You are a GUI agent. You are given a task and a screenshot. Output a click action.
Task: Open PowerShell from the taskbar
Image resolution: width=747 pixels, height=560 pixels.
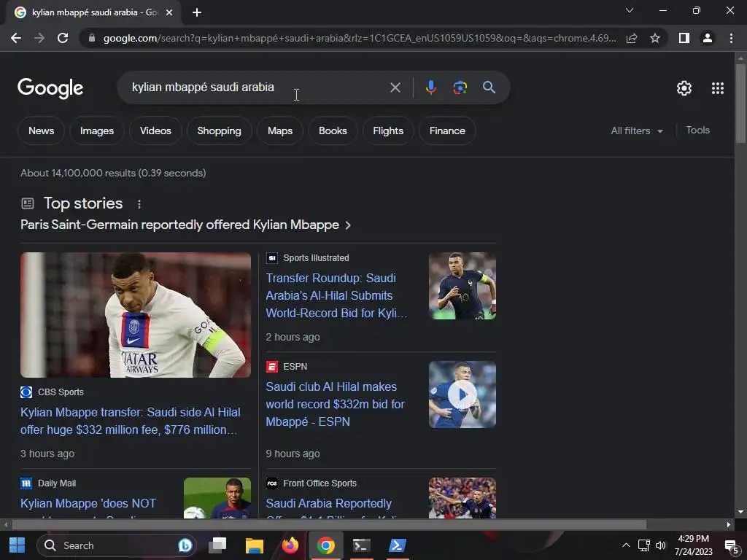397,545
